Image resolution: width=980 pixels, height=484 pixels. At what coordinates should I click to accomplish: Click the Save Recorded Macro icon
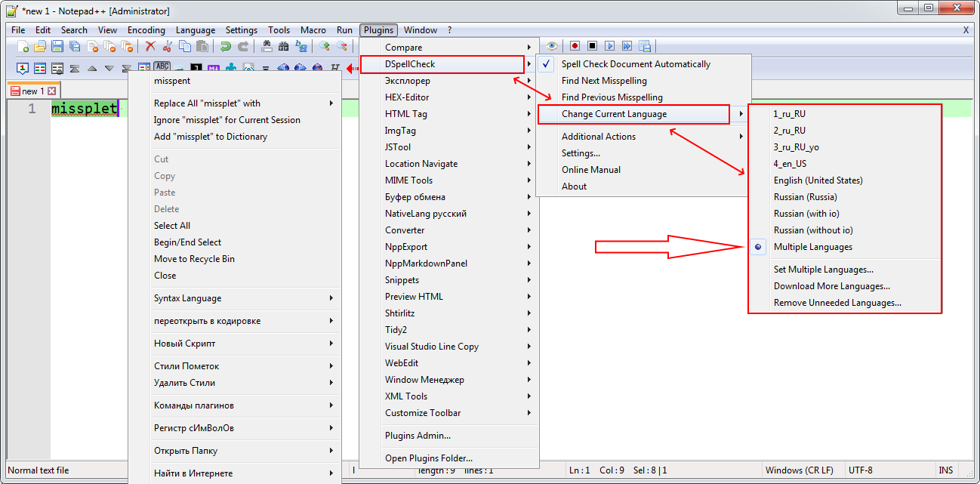coord(645,47)
